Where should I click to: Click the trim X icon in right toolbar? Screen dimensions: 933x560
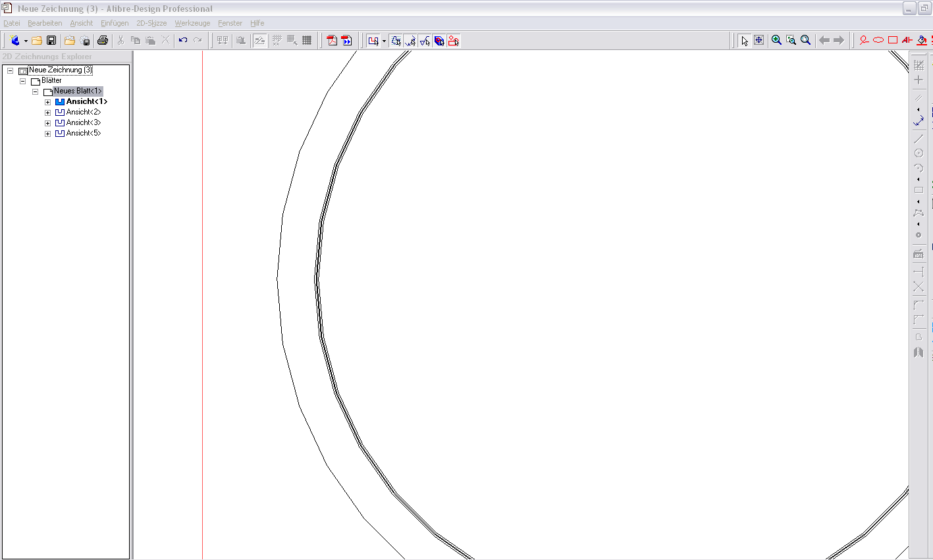click(x=919, y=287)
